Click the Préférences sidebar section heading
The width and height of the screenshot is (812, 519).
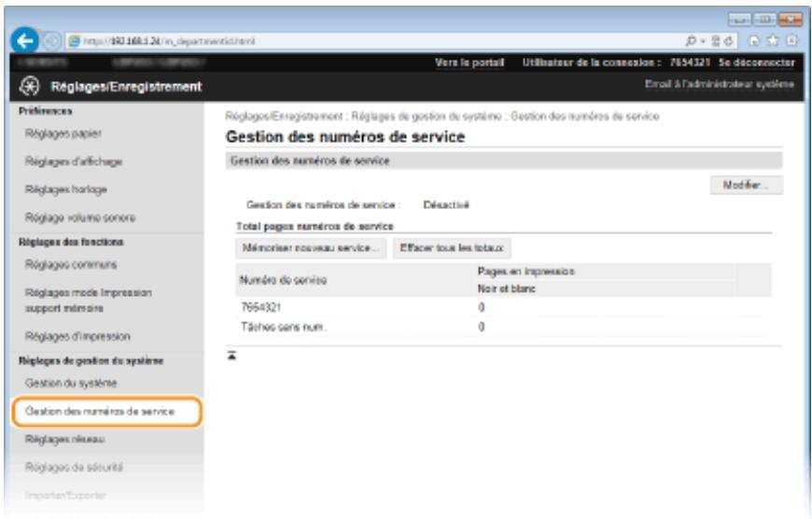pos(46,111)
